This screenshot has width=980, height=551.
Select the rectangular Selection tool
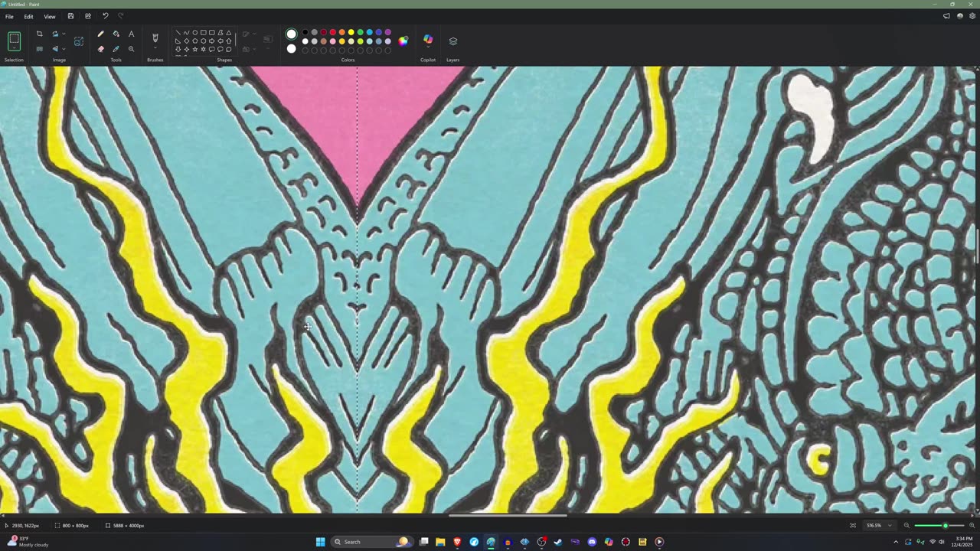click(x=14, y=41)
